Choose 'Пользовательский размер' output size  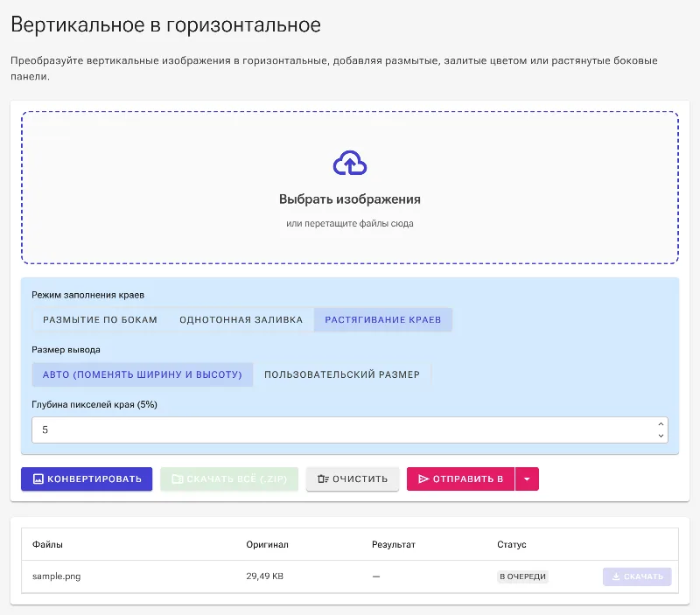(342, 374)
